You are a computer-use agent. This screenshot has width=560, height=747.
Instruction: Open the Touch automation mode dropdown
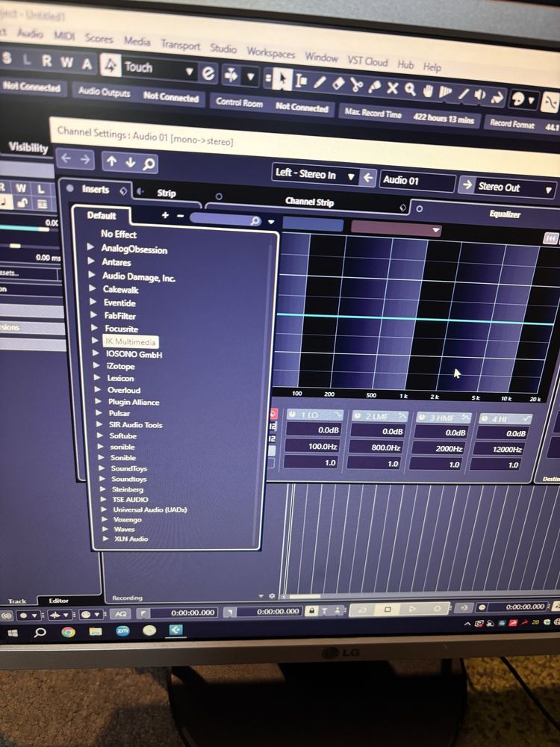tap(189, 72)
